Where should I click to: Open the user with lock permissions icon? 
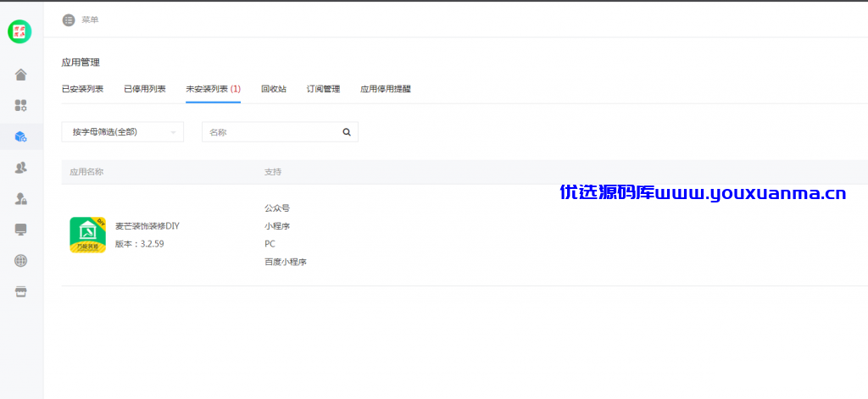pos(21,198)
